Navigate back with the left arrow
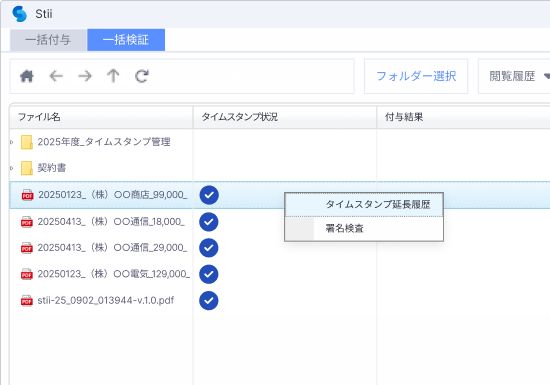The image size is (550, 385). (x=56, y=76)
